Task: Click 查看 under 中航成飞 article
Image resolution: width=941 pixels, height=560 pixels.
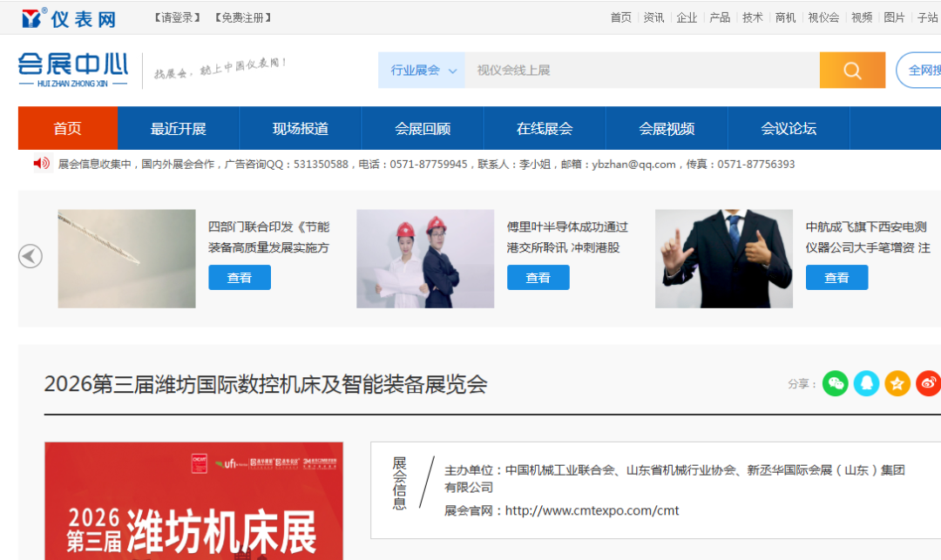Action: pyautogui.click(x=836, y=278)
